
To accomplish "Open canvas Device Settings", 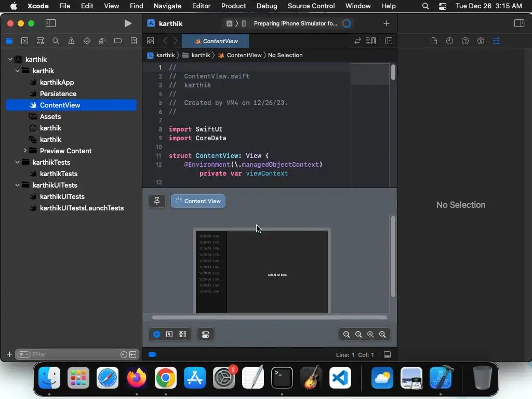I will [x=206, y=334].
